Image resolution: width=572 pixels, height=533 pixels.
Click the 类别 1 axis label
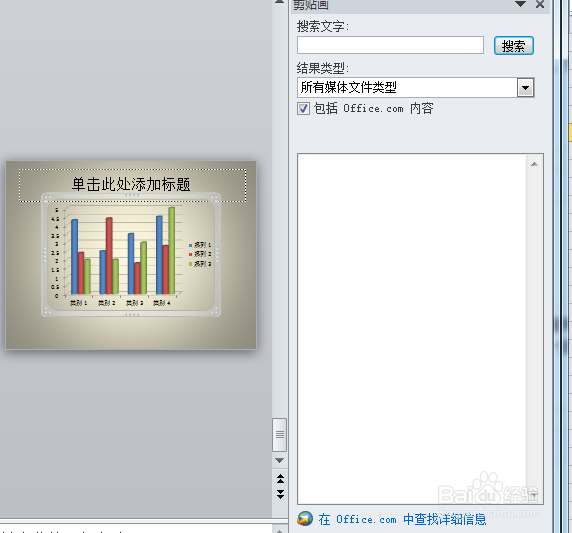pyautogui.click(x=78, y=303)
